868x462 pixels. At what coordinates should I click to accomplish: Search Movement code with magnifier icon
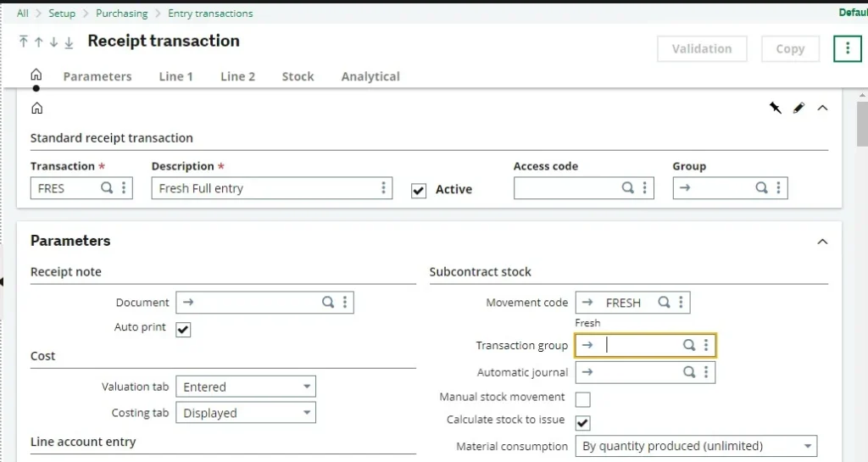(665, 302)
